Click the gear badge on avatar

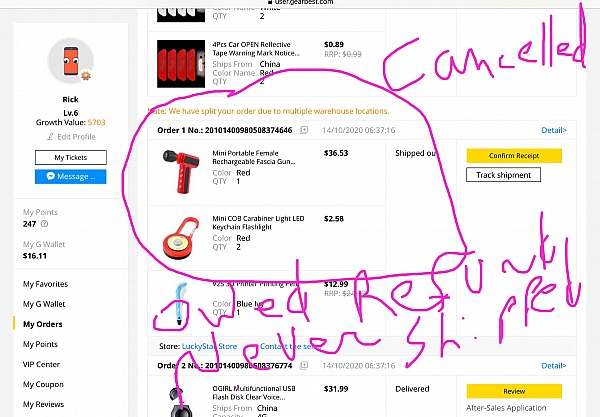click(x=86, y=75)
